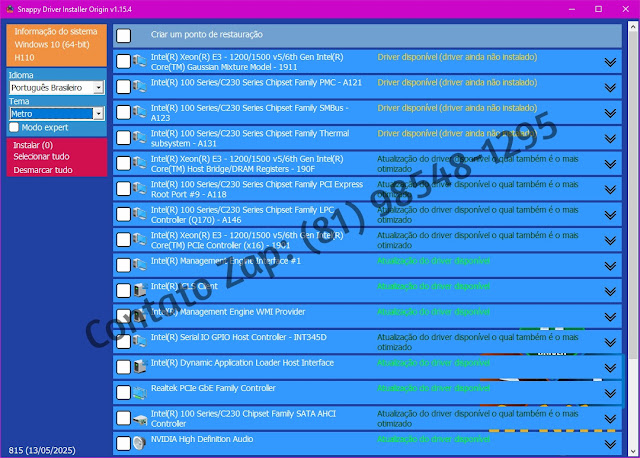Click the Snappy Driver Installer title bar icon
Image resolution: width=640 pixels, height=458 pixels.
(10, 9)
